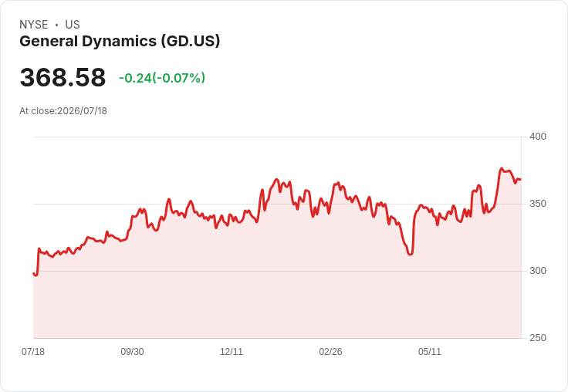Select the 07/18 date axis label
The height and width of the screenshot is (392, 568).
click(33, 352)
